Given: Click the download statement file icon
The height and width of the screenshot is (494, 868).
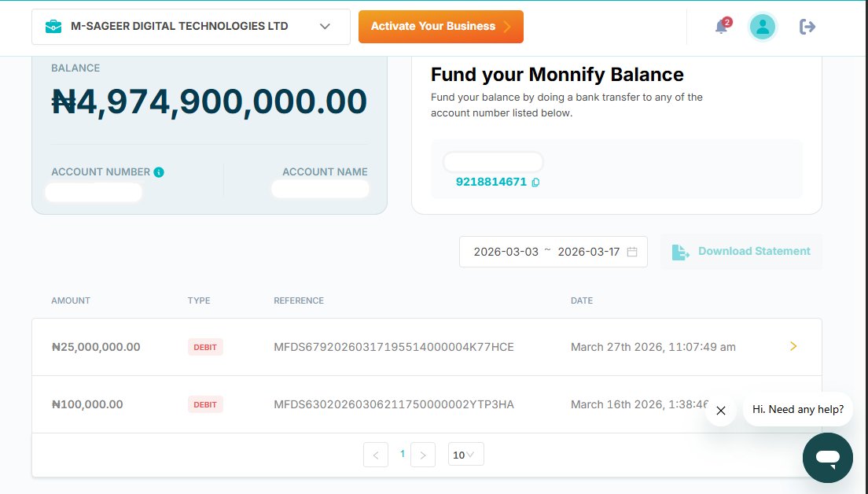Looking at the screenshot, I should tap(680, 252).
